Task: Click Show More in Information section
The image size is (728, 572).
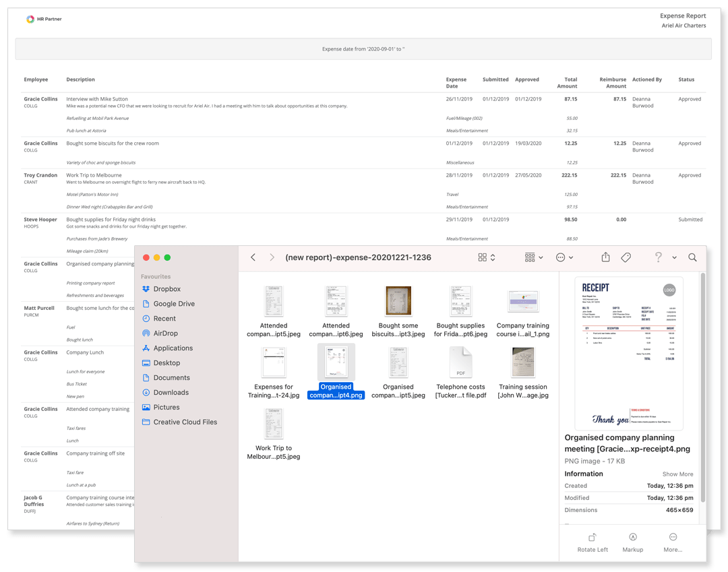Action: pos(677,474)
